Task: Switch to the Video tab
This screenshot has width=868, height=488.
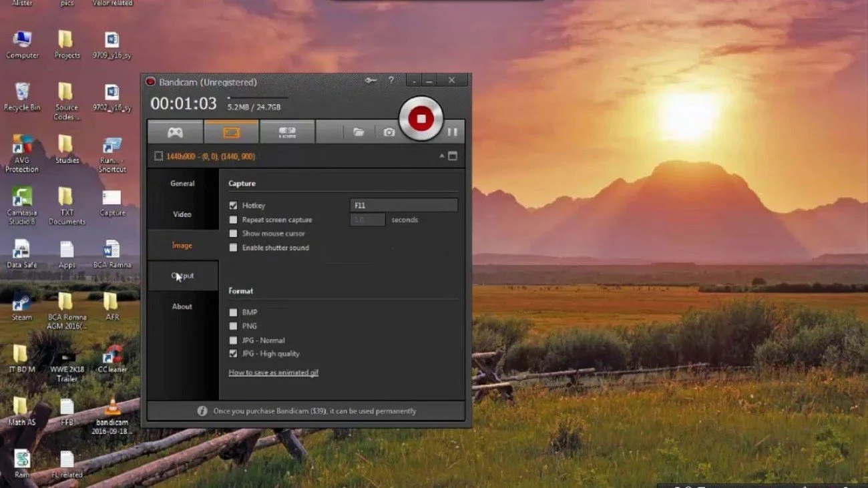Action: (182, 214)
